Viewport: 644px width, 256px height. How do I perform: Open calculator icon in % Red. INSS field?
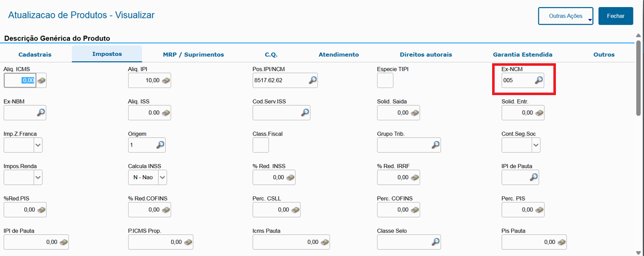[290, 178]
